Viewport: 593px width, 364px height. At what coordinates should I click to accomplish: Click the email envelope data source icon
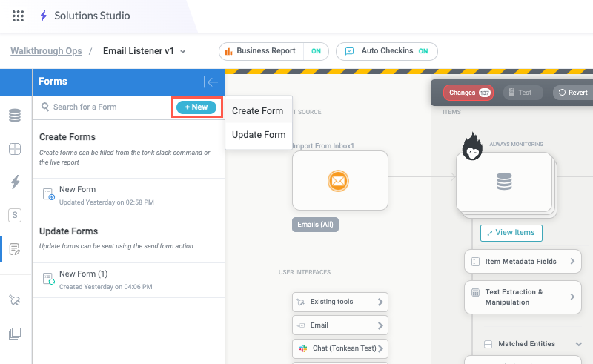(x=340, y=180)
